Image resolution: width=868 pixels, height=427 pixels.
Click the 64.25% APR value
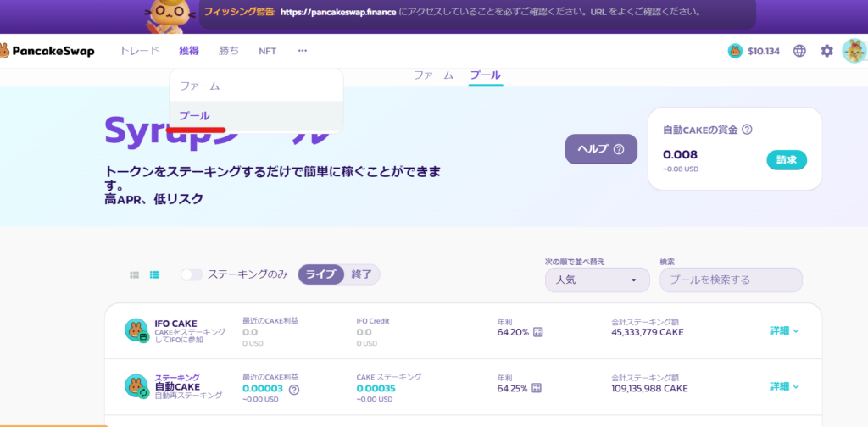point(513,388)
